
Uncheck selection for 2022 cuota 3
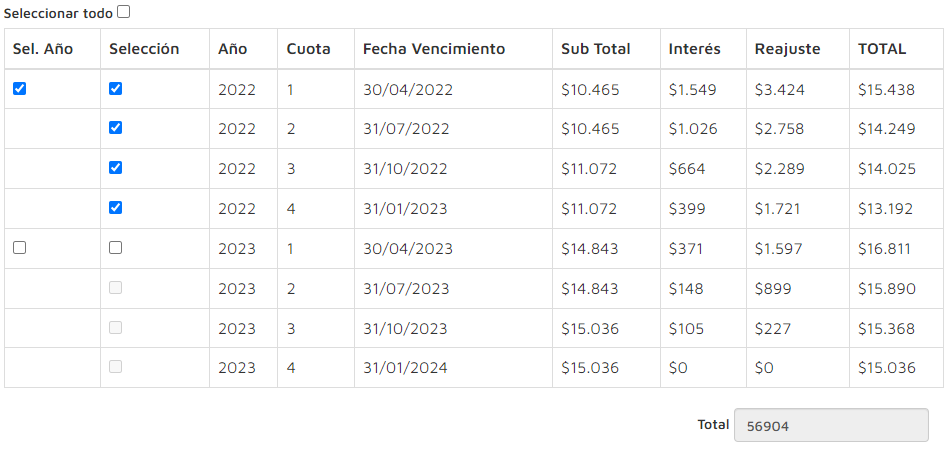click(x=116, y=168)
